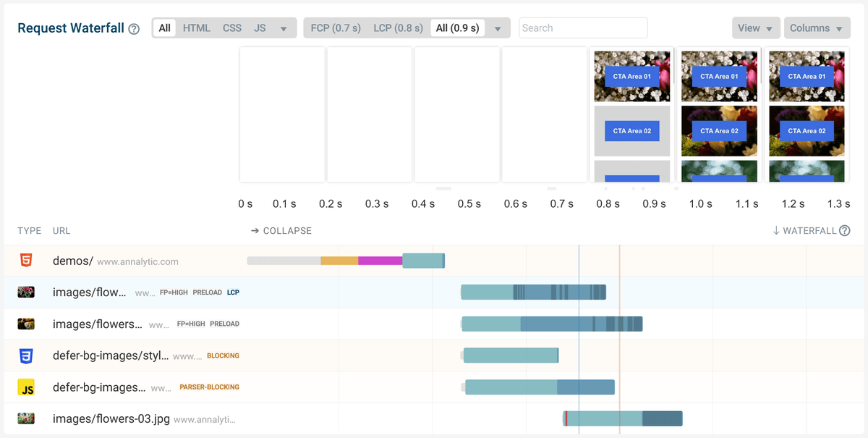Viewport: 868px width, 438px height.
Task: Sort by the Waterfall column header
Action: (x=804, y=231)
